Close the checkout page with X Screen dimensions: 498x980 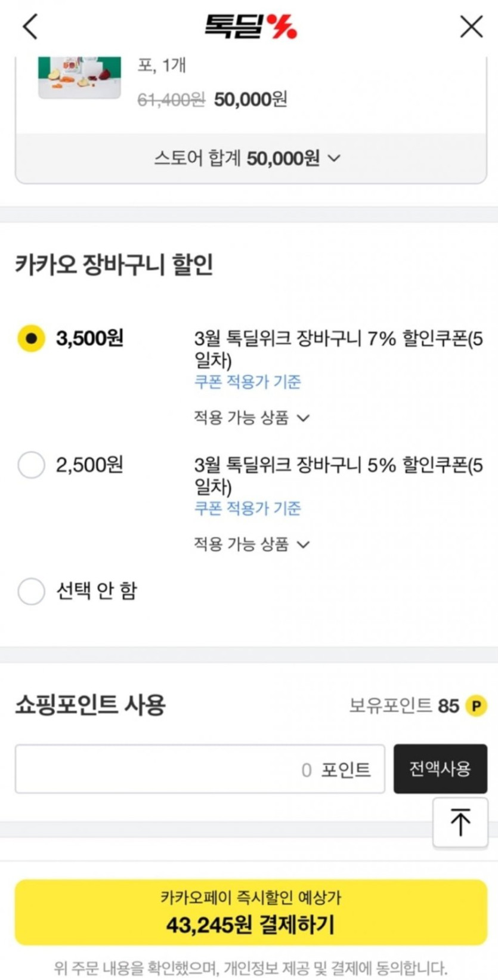471,26
